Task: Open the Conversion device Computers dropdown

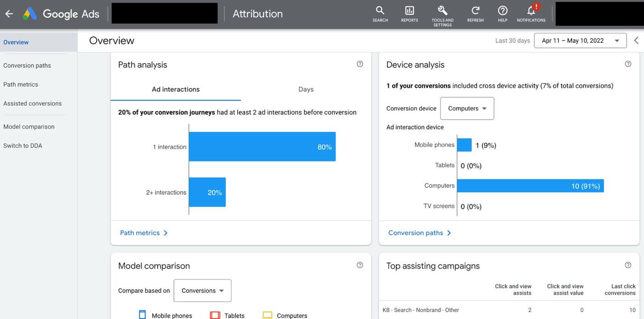Action: [467, 108]
